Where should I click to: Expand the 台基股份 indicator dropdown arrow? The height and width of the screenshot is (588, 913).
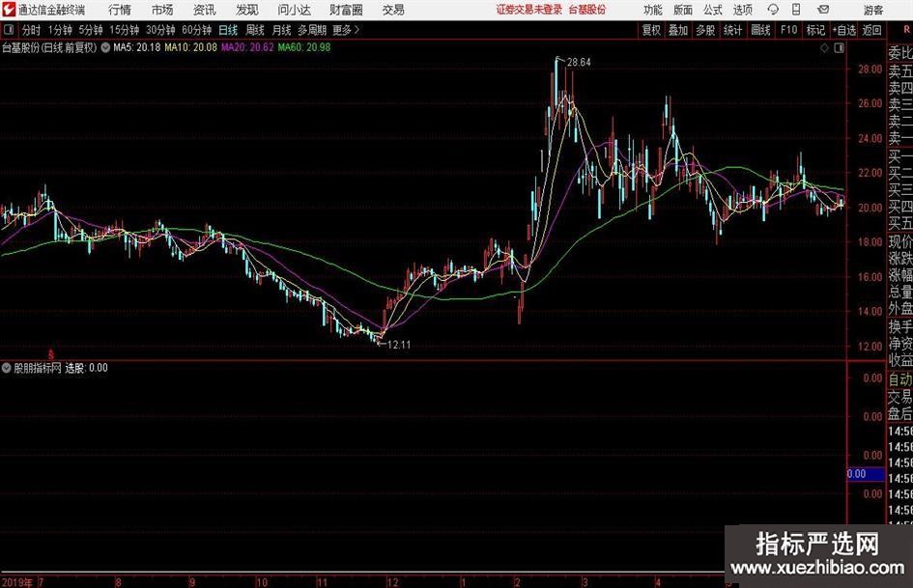coord(105,47)
